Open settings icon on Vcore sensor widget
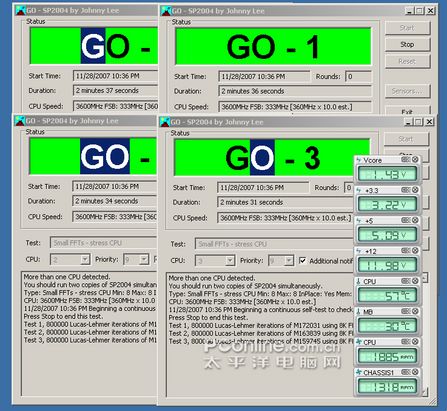This screenshot has width=447, height=411. pyautogui.click(x=405, y=160)
